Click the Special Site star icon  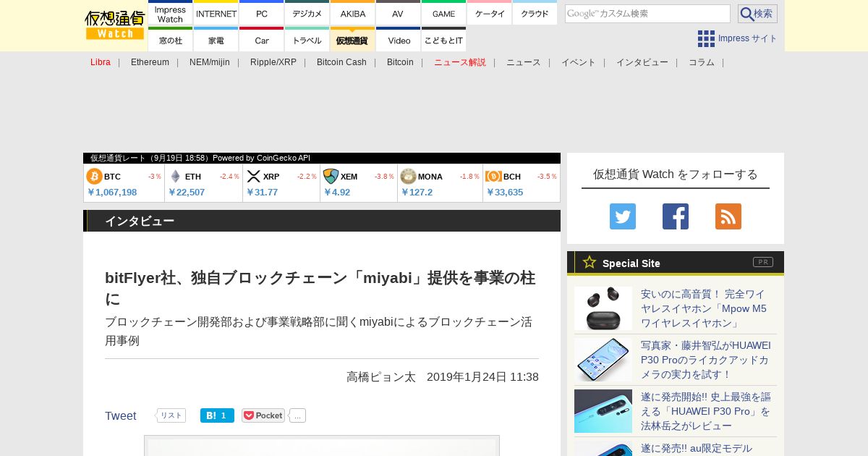[x=590, y=262]
